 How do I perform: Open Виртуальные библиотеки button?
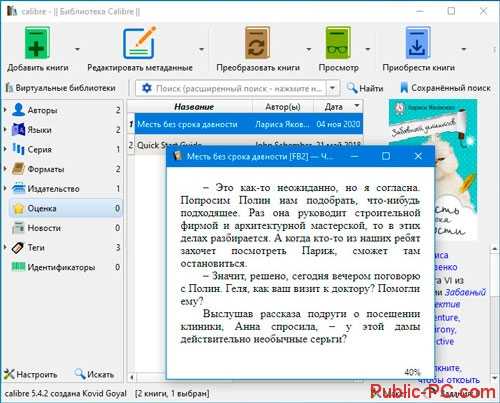click(61, 88)
